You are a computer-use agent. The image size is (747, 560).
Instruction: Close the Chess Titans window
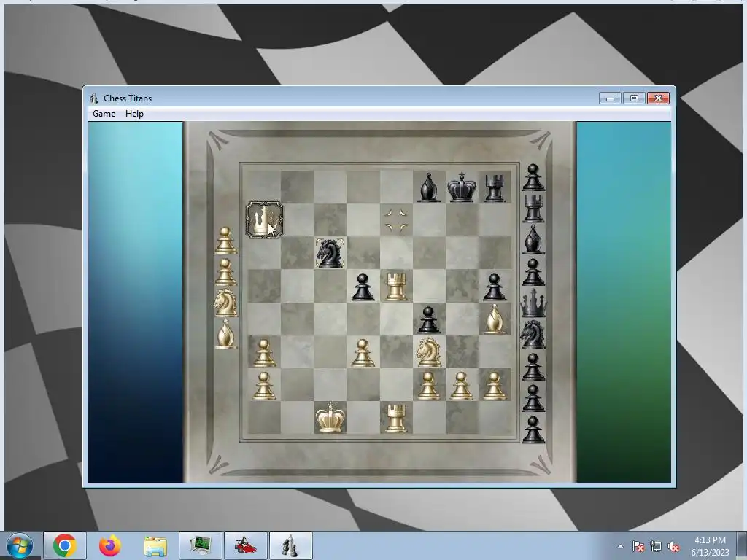click(x=659, y=98)
